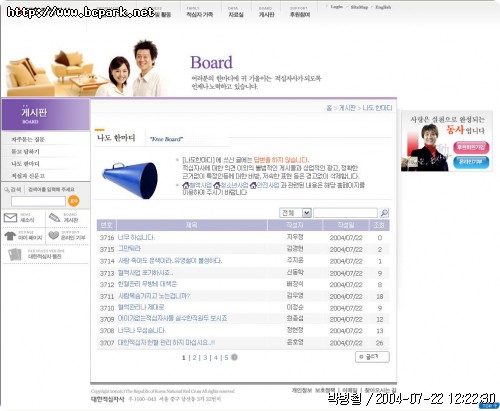Click magnifier search icon above board table
Image resolution: width=500 pixels, height=411 pixels.
pyautogui.click(x=384, y=213)
